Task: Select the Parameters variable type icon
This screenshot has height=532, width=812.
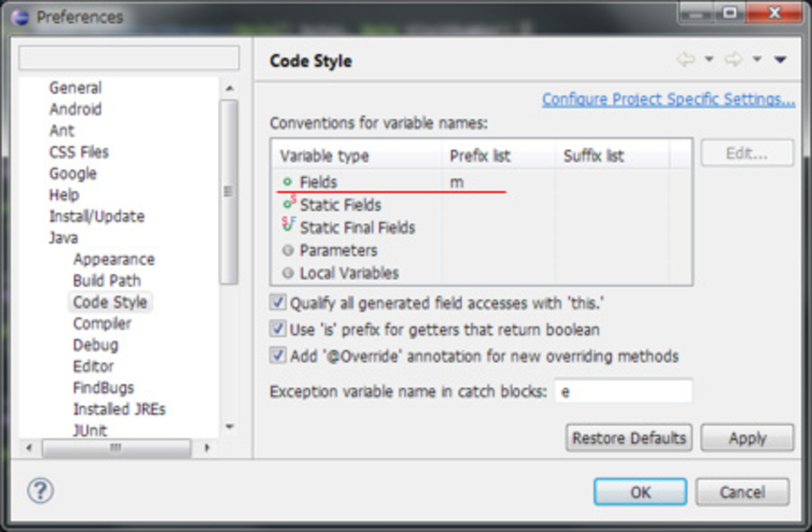Action: (x=287, y=250)
